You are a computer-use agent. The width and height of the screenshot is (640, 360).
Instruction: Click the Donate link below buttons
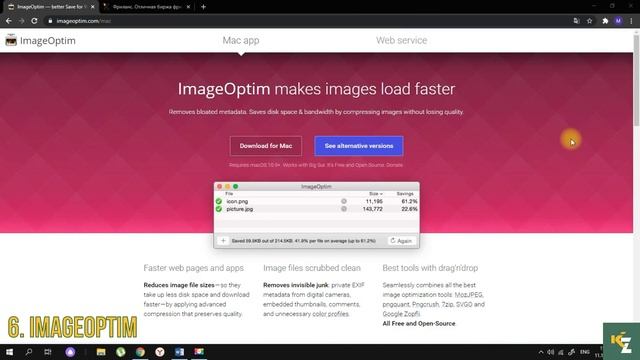pos(395,165)
